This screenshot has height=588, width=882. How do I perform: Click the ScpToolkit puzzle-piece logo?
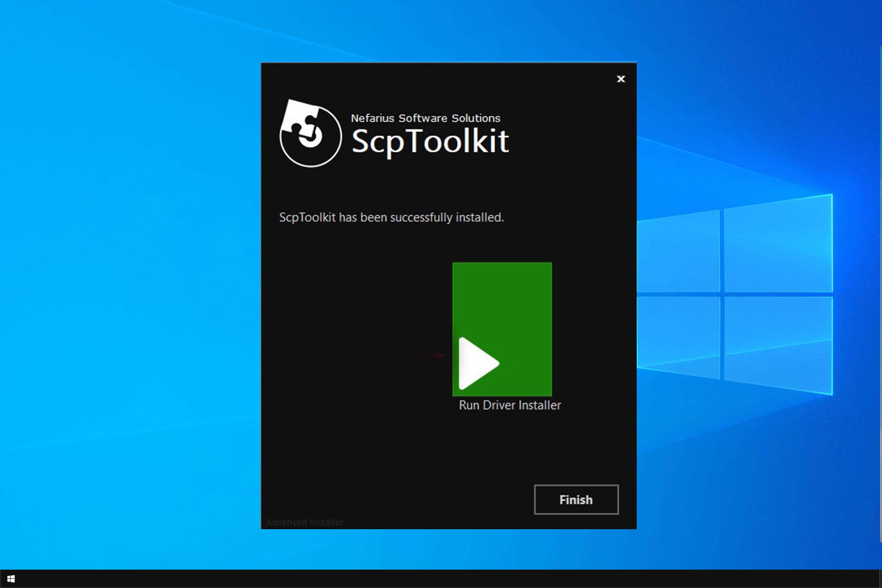pyautogui.click(x=311, y=133)
